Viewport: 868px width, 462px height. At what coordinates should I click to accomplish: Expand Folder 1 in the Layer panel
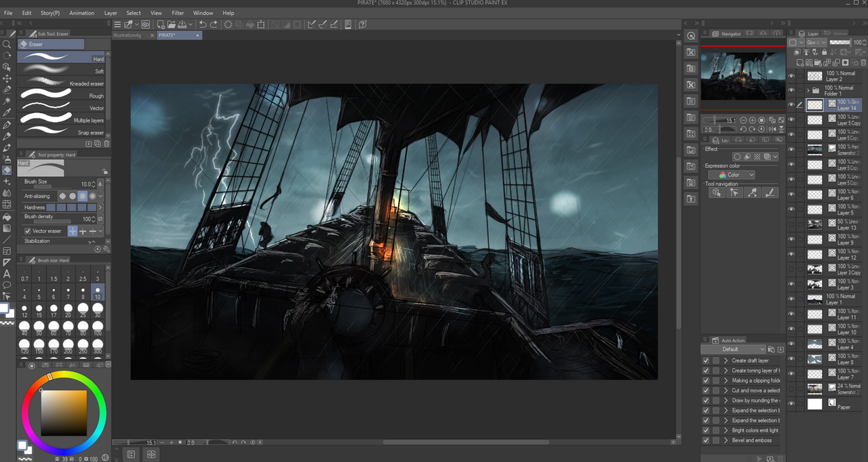[808, 91]
